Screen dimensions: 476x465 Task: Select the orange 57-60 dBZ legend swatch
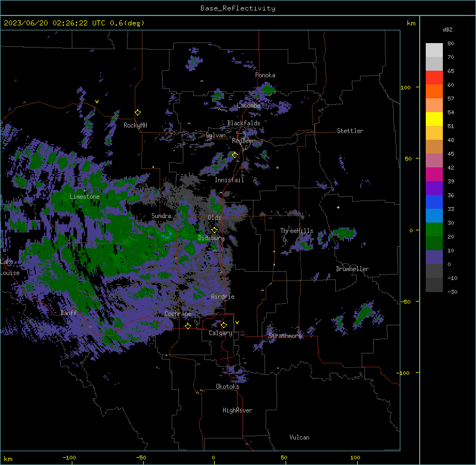434,92
